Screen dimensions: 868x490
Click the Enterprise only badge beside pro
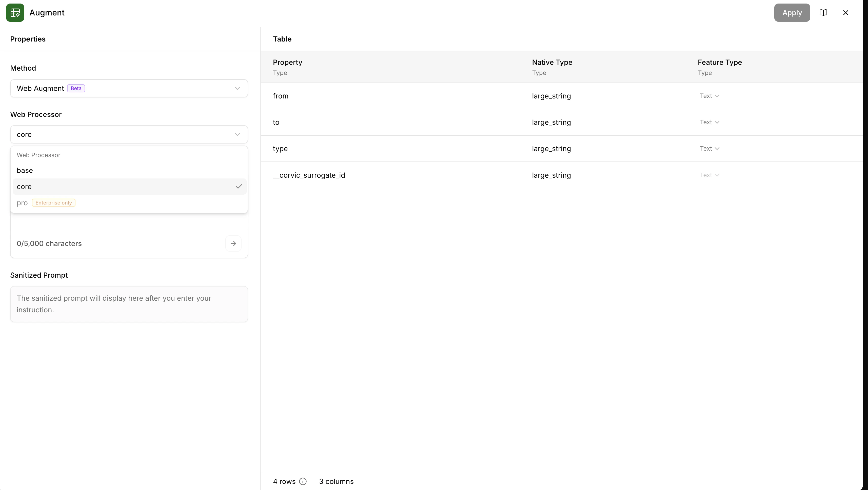pos(53,202)
